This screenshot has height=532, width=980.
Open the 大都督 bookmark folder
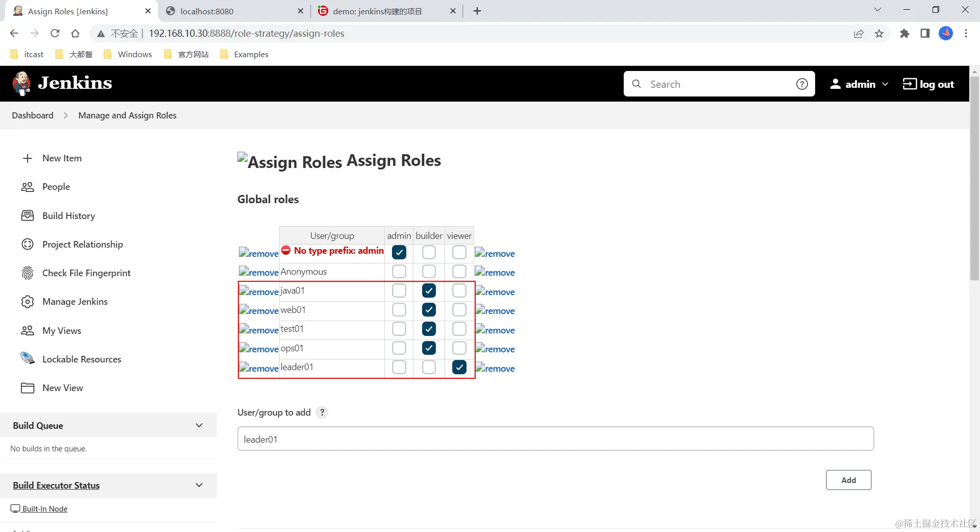coord(74,54)
